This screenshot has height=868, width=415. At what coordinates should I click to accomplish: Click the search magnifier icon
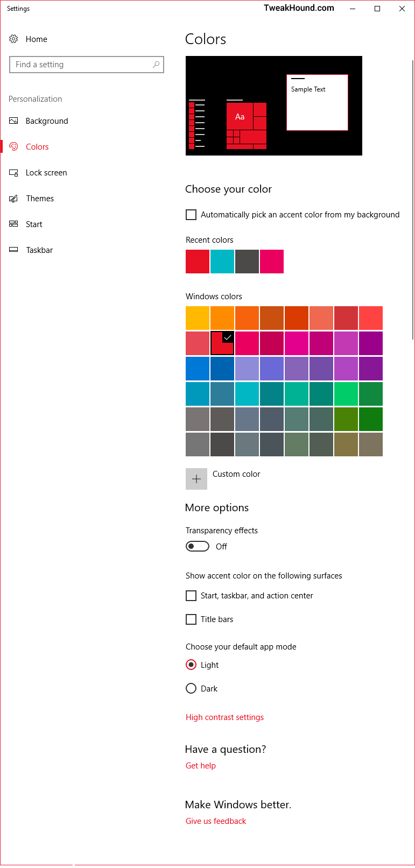156,65
